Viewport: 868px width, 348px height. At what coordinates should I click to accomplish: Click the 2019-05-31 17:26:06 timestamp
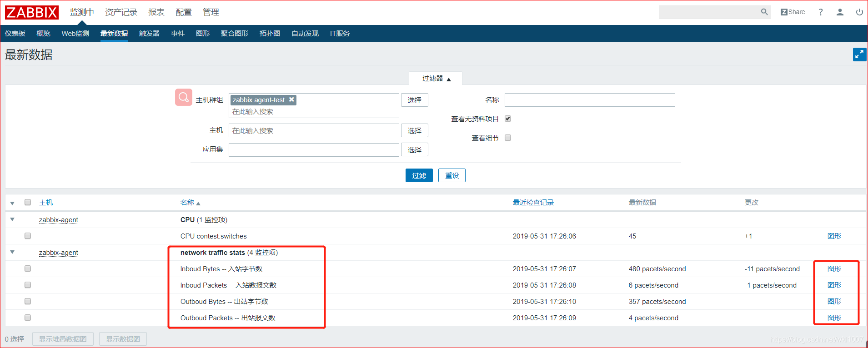[x=544, y=236]
